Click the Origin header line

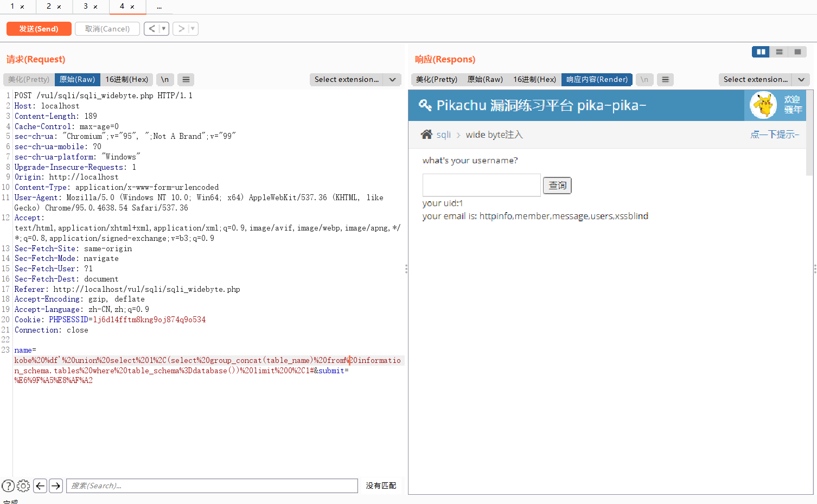pyautogui.click(x=66, y=177)
